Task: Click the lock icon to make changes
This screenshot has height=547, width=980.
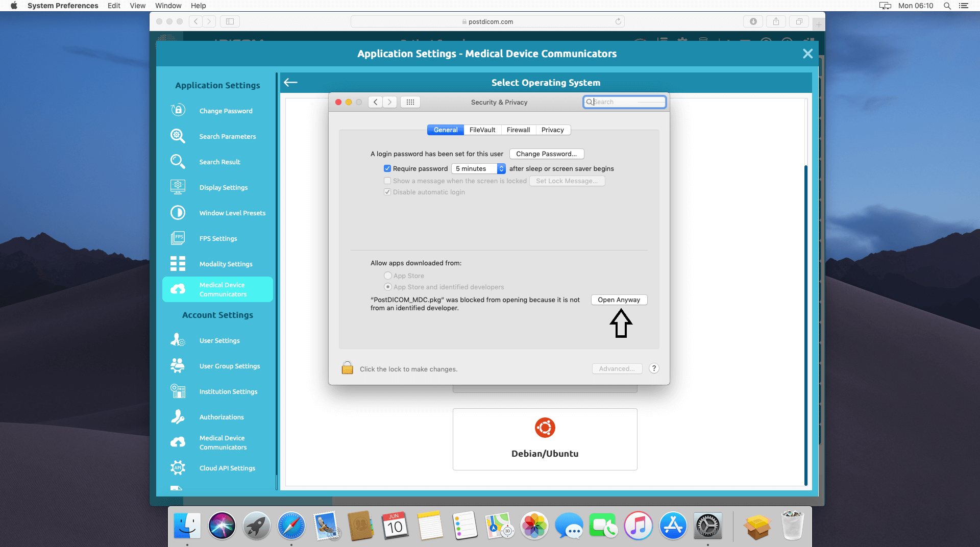Action: [x=348, y=368]
